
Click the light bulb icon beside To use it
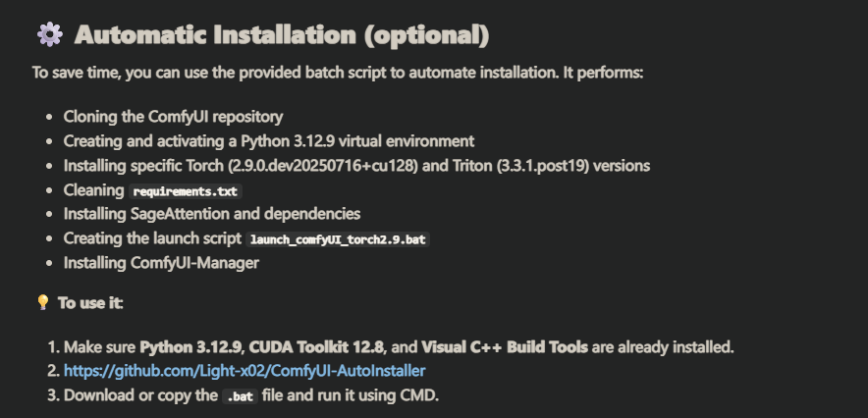pyautogui.click(x=42, y=302)
